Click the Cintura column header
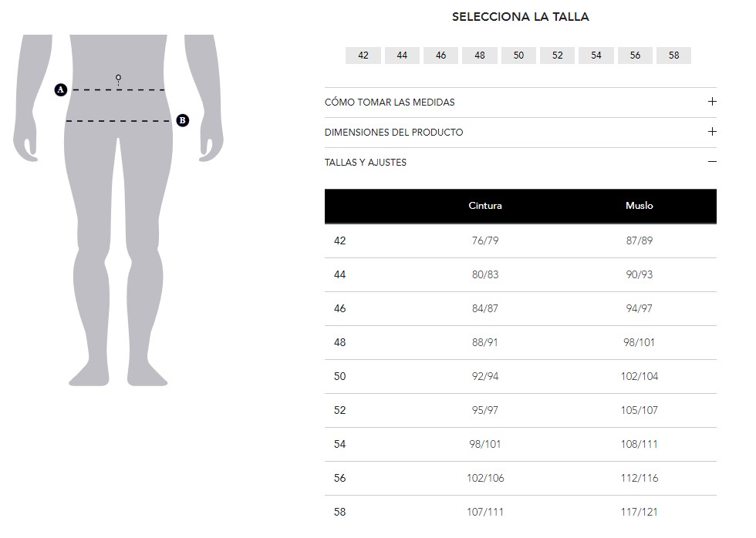 (485, 206)
